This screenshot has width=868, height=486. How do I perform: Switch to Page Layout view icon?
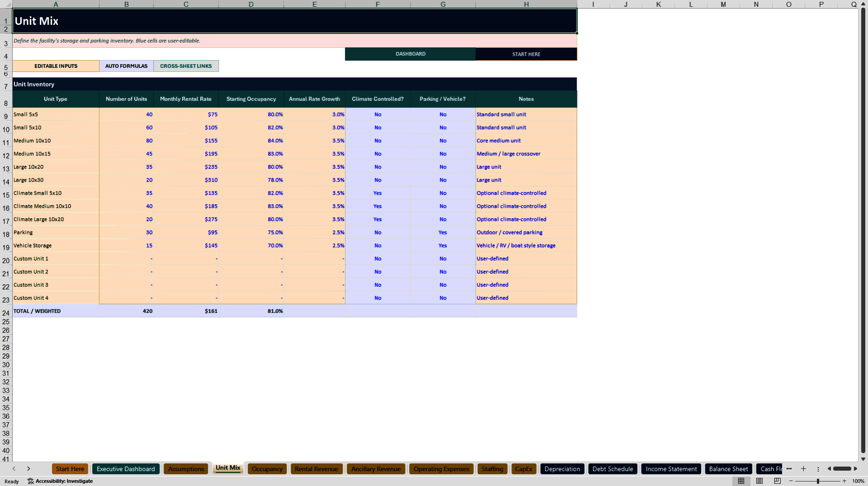click(759, 481)
